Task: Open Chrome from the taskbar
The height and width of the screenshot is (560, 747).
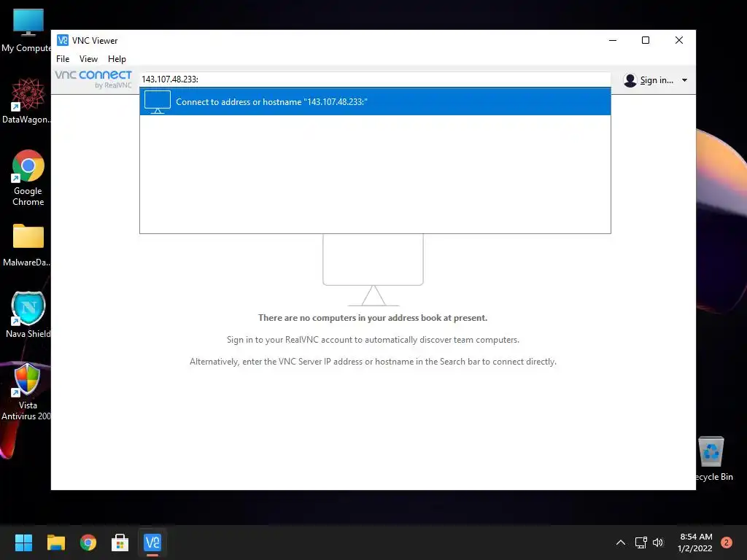Action: [x=88, y=542]
